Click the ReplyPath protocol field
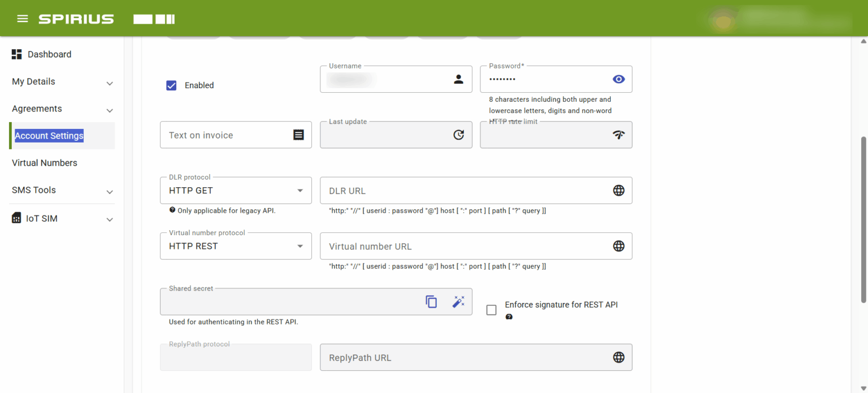This screenshot has height=393, width=868. click(236, 357)
